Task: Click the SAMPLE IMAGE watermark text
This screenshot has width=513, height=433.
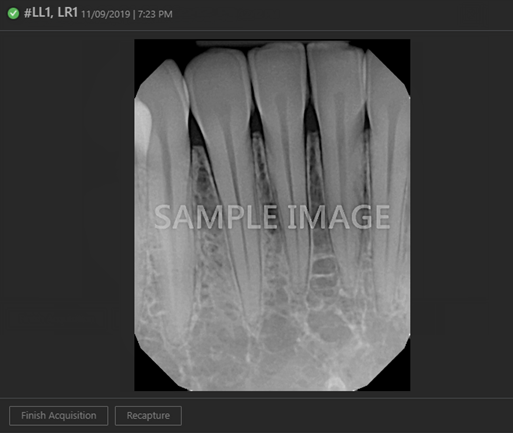Action: click(272, 217)
